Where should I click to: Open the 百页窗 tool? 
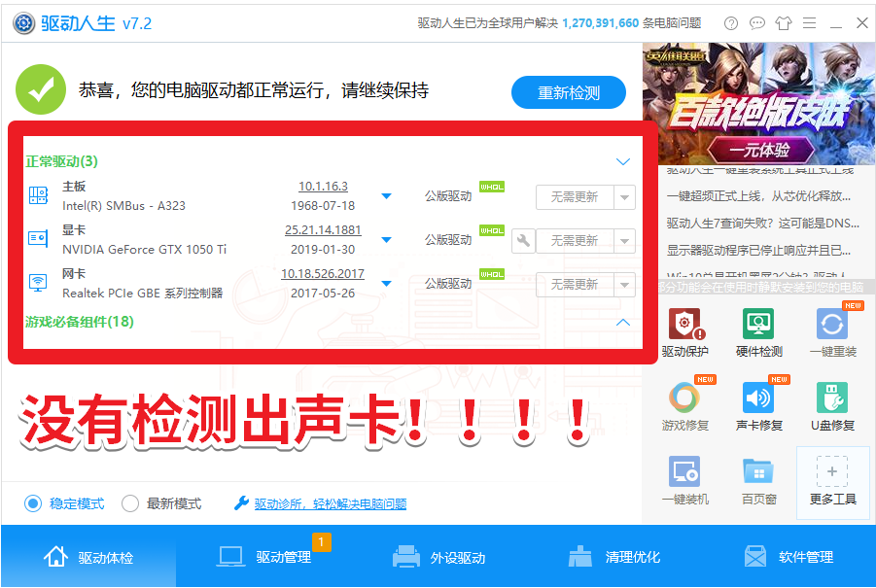click(x=758, y=480)
